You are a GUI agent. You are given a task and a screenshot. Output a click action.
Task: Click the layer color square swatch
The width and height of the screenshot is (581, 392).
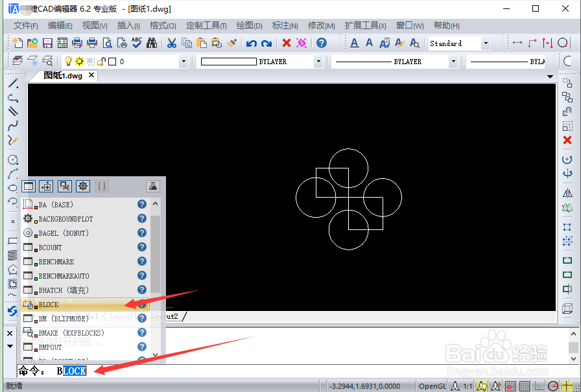pos(112,62)
